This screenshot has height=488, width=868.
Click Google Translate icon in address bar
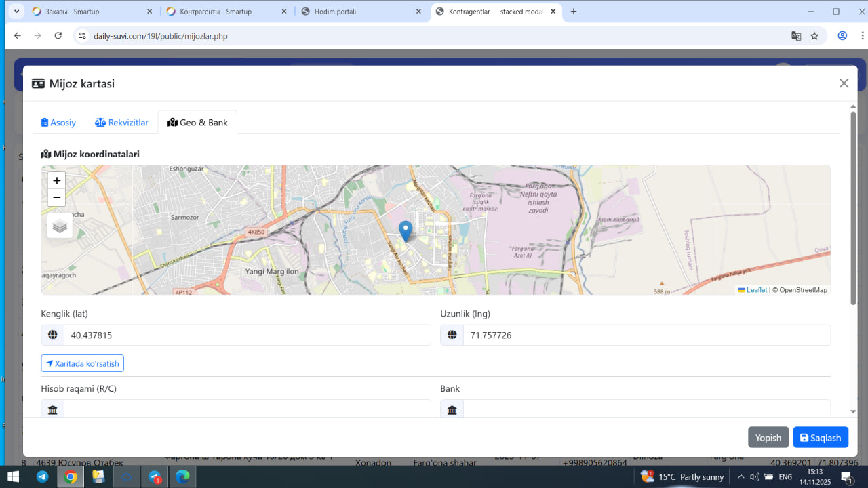coord(796,36)
